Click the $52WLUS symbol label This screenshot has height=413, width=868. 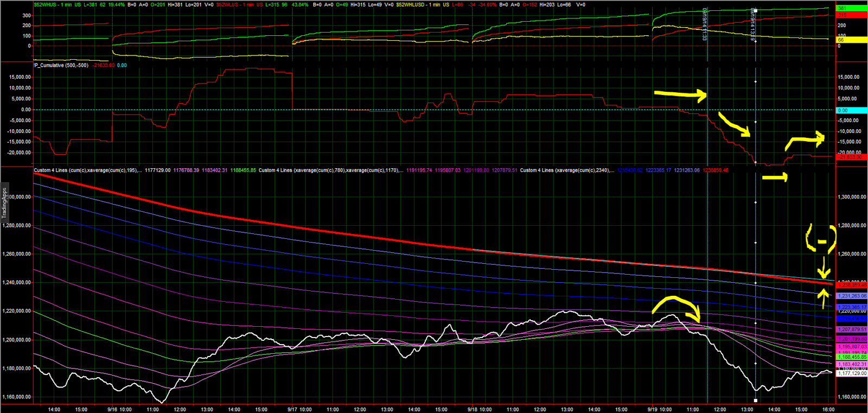pyautogui.click(x=228, y=4)
